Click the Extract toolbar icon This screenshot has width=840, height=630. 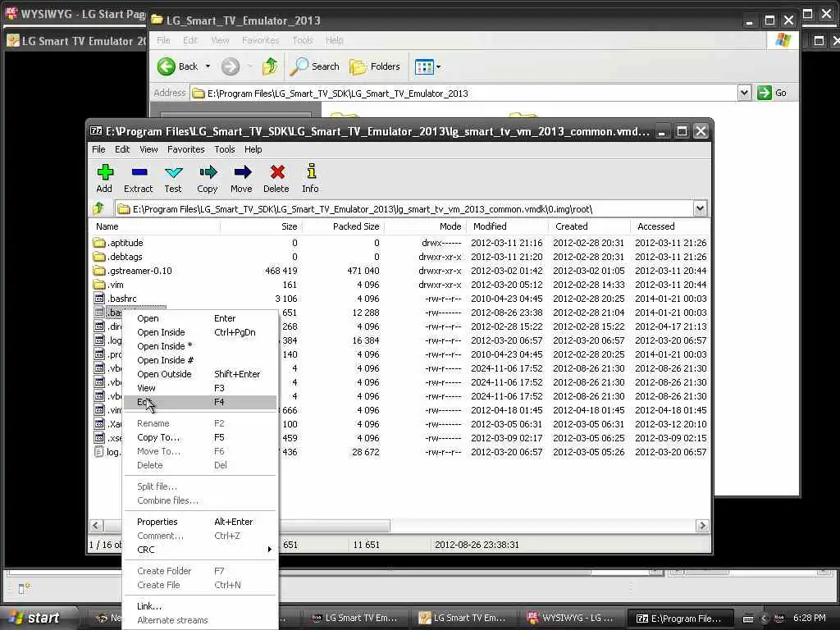tap(138, 178)
